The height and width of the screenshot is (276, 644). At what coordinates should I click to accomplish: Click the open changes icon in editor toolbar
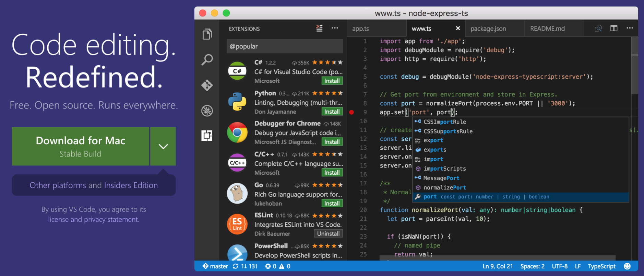[598, 28]
